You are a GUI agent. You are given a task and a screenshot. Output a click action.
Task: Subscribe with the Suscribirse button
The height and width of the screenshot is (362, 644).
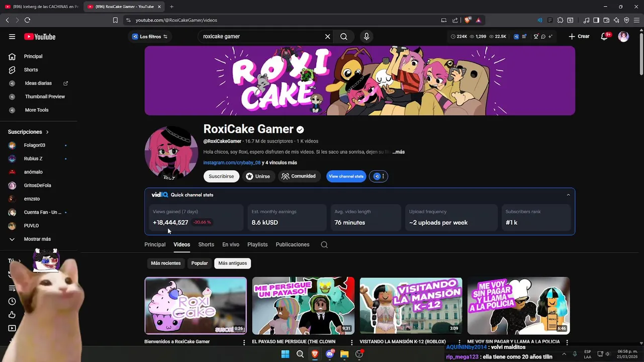[x=221, y=176]
